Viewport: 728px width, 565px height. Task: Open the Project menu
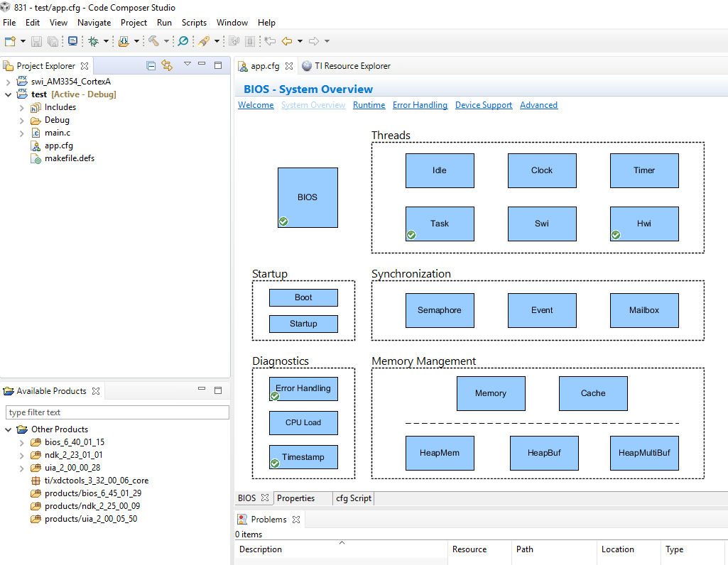click(x=134, y=23)
